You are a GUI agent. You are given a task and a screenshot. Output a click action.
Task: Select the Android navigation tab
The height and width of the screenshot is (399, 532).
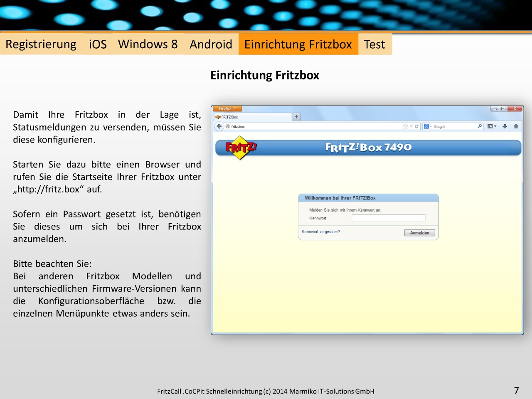[x=211, y=44]
